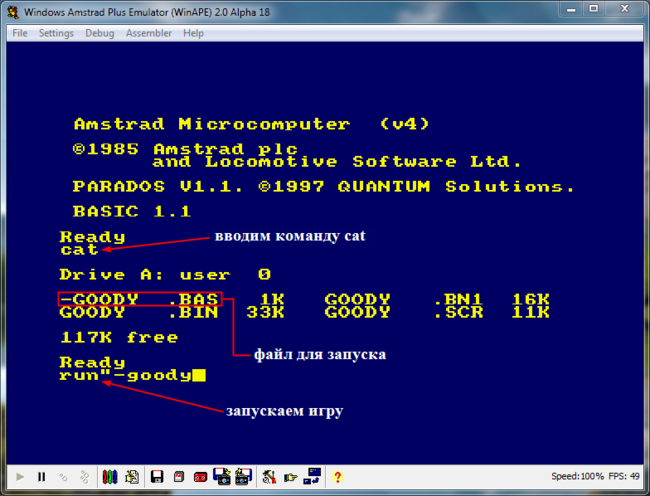Image resolution: width=650 pixels, height=496 pixels.
Task: Click the Save snapshot camera icon
Action: 243,476
